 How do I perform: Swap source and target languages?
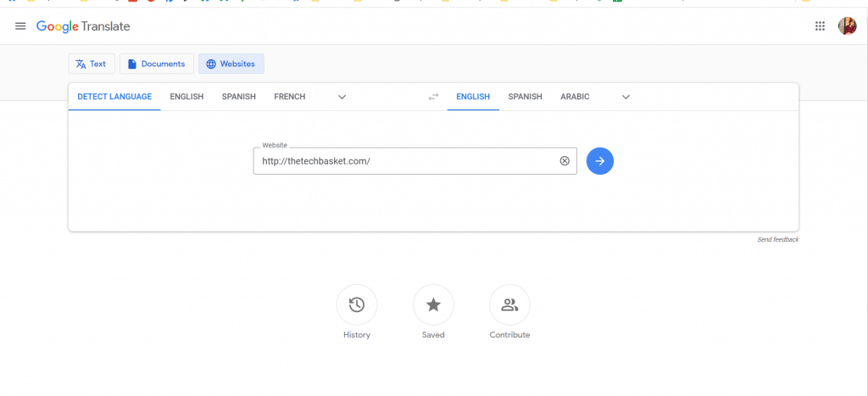click(x=433, y=97)
